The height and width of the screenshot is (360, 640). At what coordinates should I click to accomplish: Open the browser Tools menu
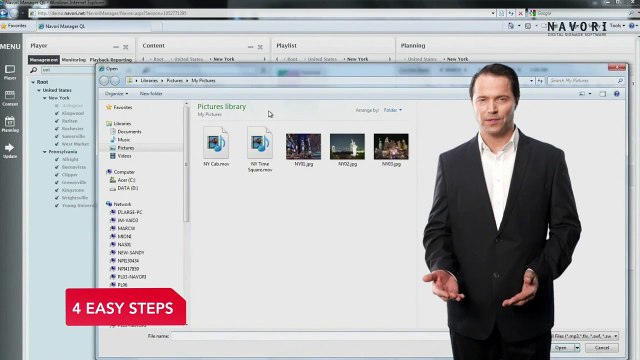pyautogui.click(x=617, y=26)
